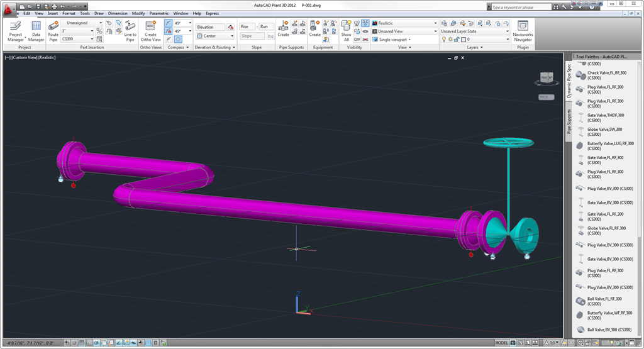Image resolution: width=644 pixels, height=349 pixels.
Task: Click the Check Valve,FL,RF,300 palette icon
Action: point(580,75)
